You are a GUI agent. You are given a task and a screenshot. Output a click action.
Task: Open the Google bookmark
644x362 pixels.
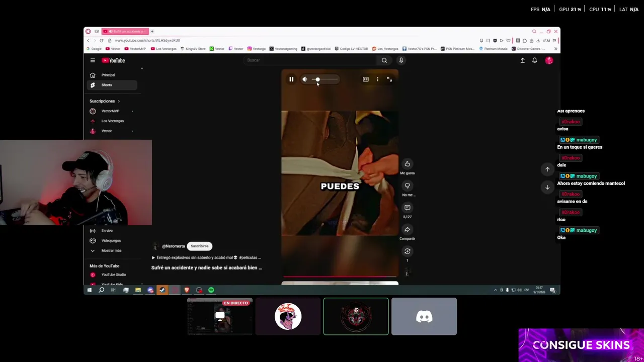(94, 49)
